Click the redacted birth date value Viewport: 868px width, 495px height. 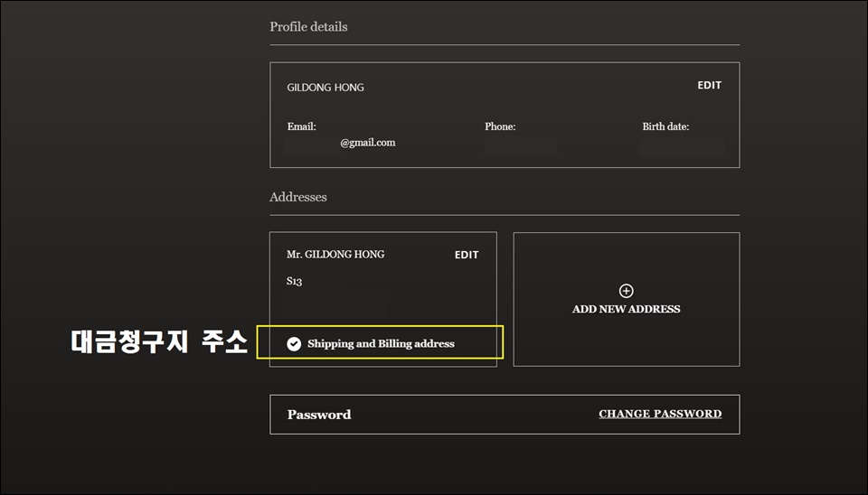click(x=682, y=147)
